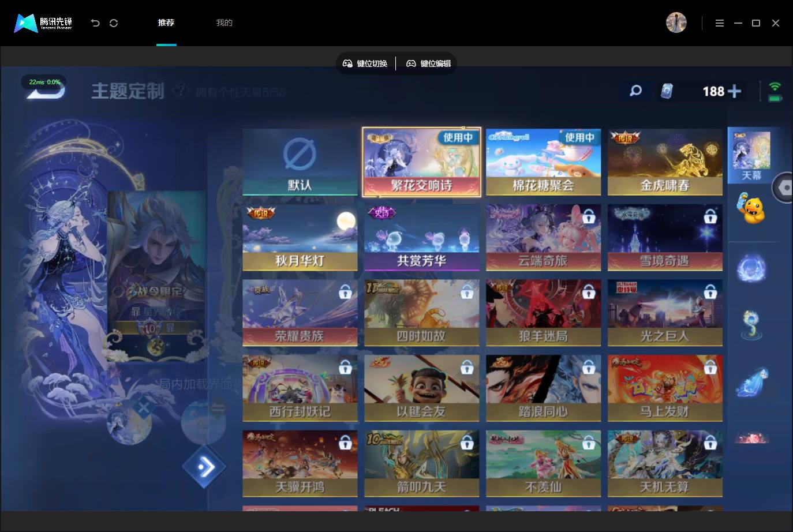Viewport: 793px width, 532px height.
Task: Select the locked 西行封妖记 theme card
Action: [300, 388]
